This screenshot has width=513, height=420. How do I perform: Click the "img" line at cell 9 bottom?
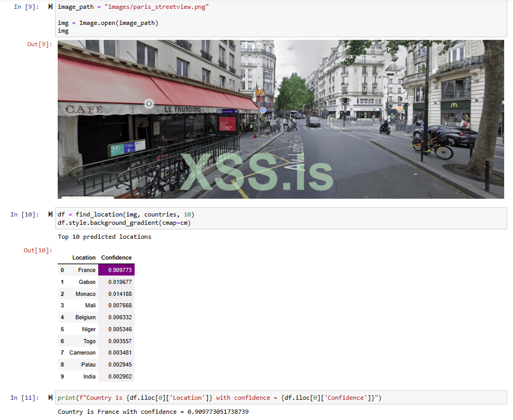coord(63,31)
